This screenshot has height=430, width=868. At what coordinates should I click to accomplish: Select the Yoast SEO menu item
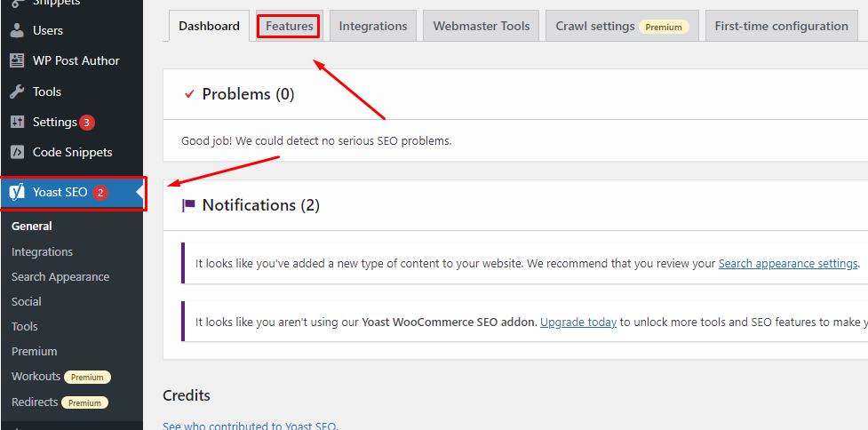click(x=71, y=193)
